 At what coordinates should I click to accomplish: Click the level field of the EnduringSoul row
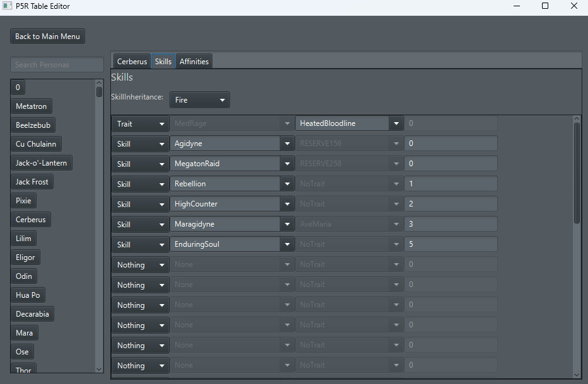[451, 245]
